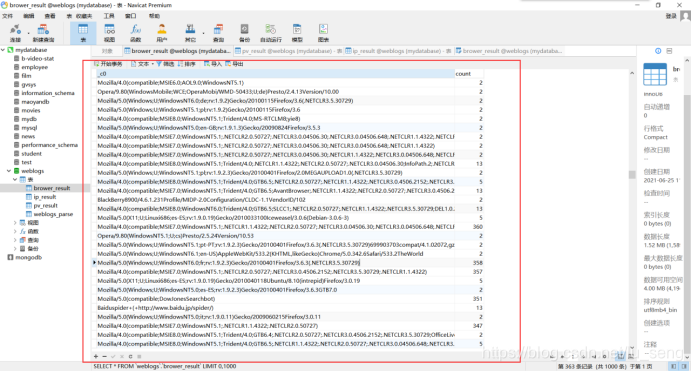
Task: Click the user avatar icon at top right
Action: pos(685,16)
